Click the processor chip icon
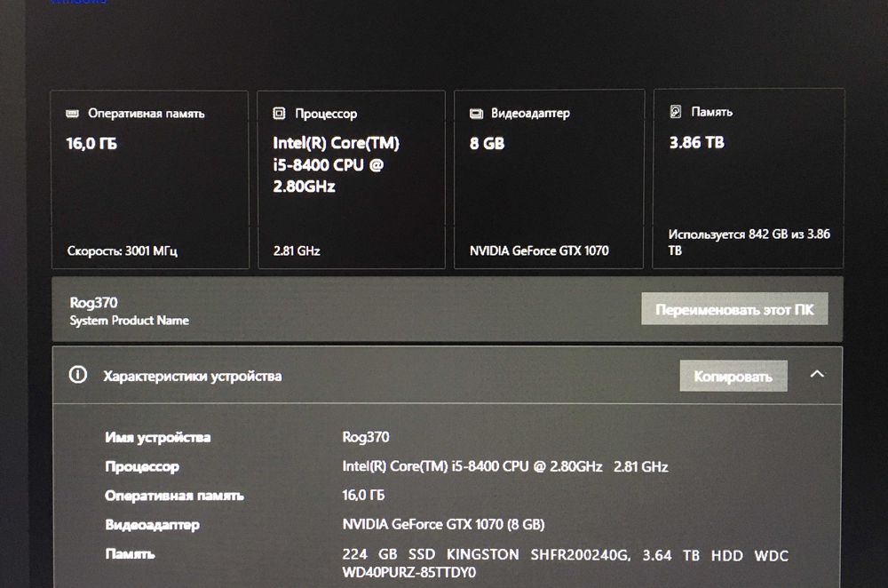Viewport: 888px width, 588px height. [279, 114]
